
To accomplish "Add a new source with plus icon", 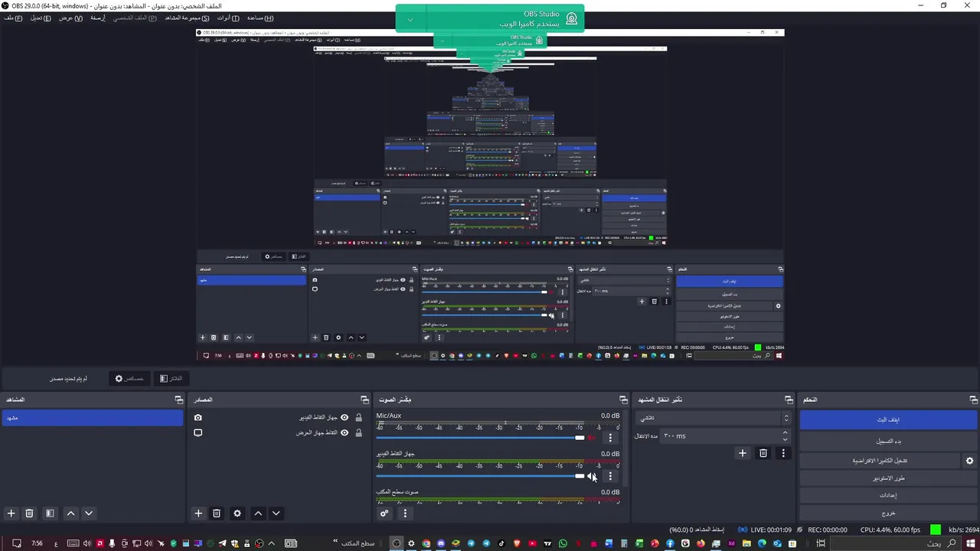I will (198, 514).
